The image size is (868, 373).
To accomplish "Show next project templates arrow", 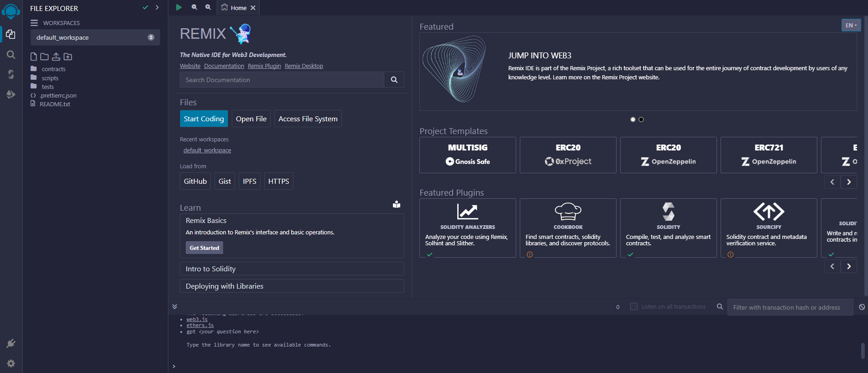I will pyautogui.click(x=849, y=182).
